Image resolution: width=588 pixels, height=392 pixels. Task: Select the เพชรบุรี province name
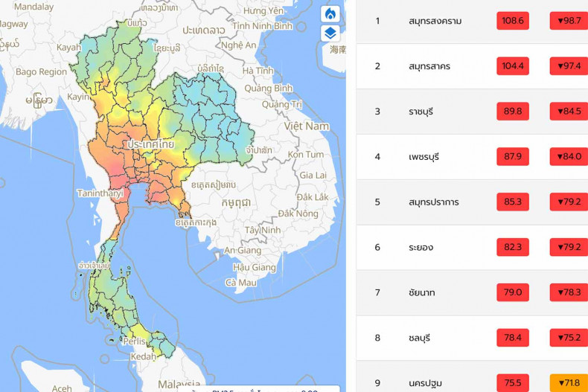424,157
